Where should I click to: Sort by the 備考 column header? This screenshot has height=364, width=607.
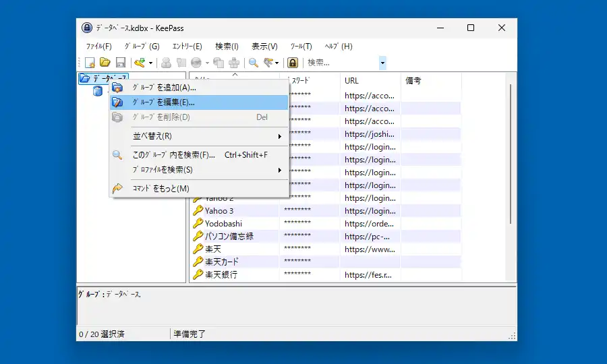[x=431, y=80]
